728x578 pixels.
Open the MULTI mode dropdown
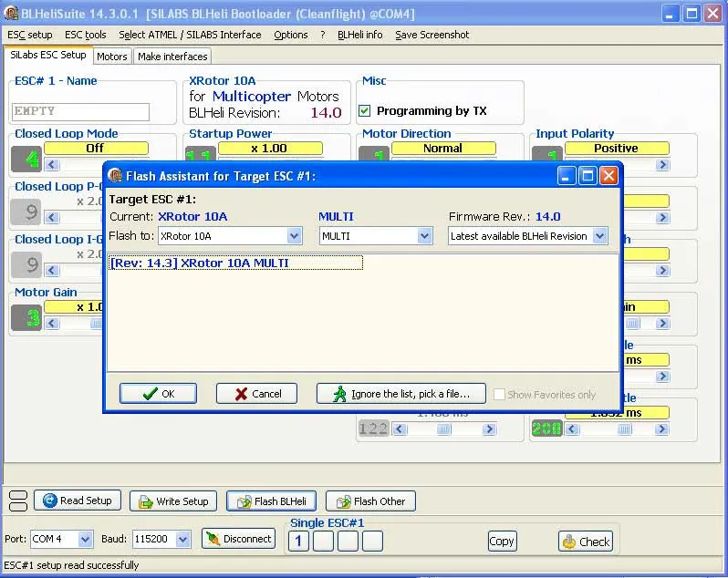click(x=424, y=236)
